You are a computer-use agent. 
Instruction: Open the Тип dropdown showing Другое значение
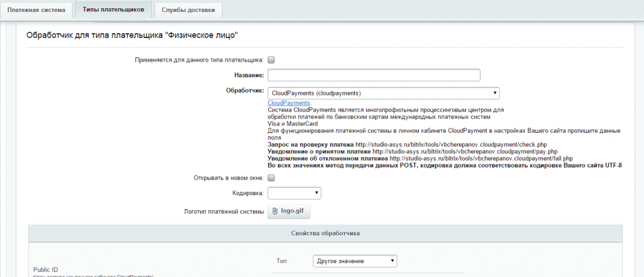(x=355, y=261)
